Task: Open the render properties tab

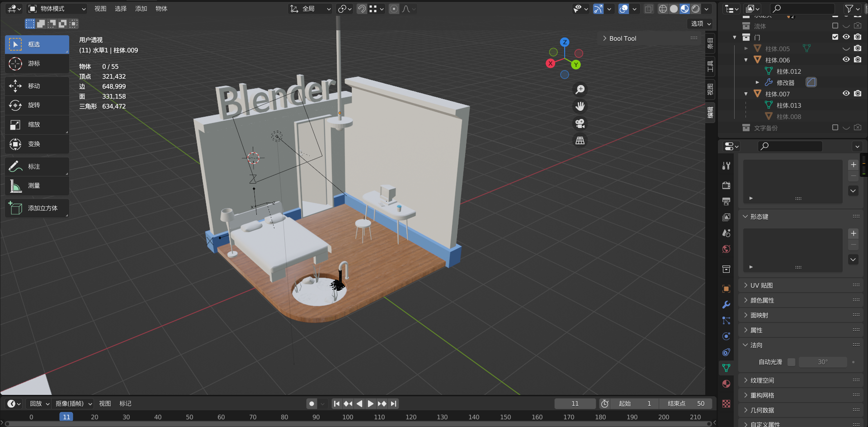Action: [726, 185]
